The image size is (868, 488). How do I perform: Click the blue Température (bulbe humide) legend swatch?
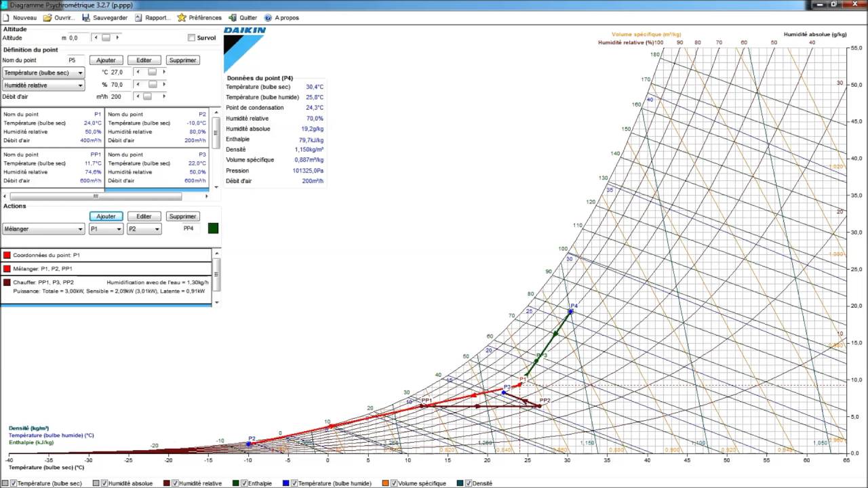click(x=286, y=483)
